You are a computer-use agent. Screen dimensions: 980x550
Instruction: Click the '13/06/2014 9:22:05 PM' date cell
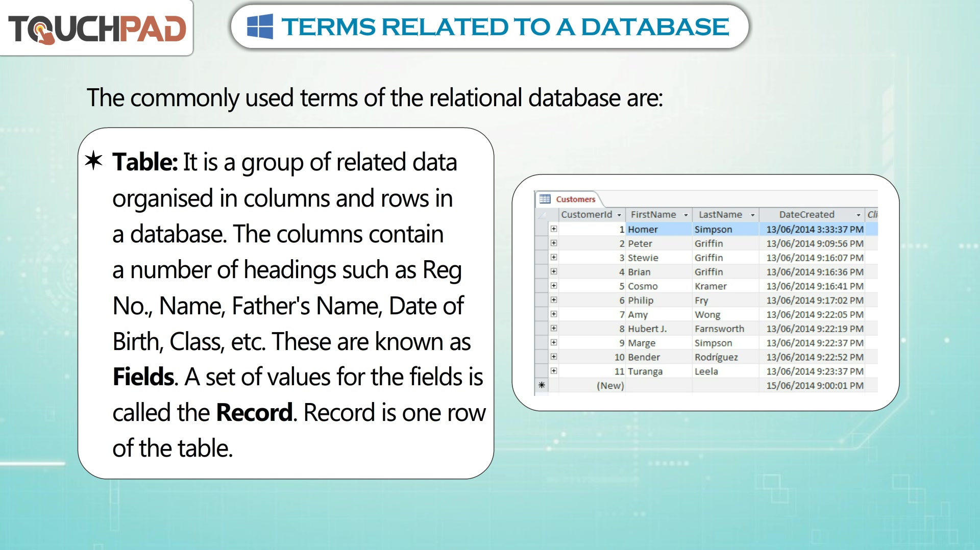pos(812,314)
